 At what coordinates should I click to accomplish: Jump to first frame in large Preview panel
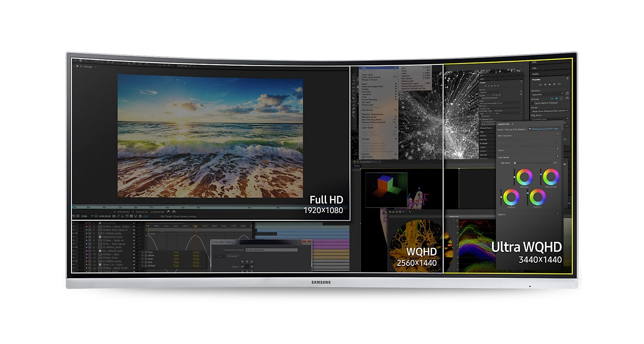pyautogui.click(x=540, y=84)
